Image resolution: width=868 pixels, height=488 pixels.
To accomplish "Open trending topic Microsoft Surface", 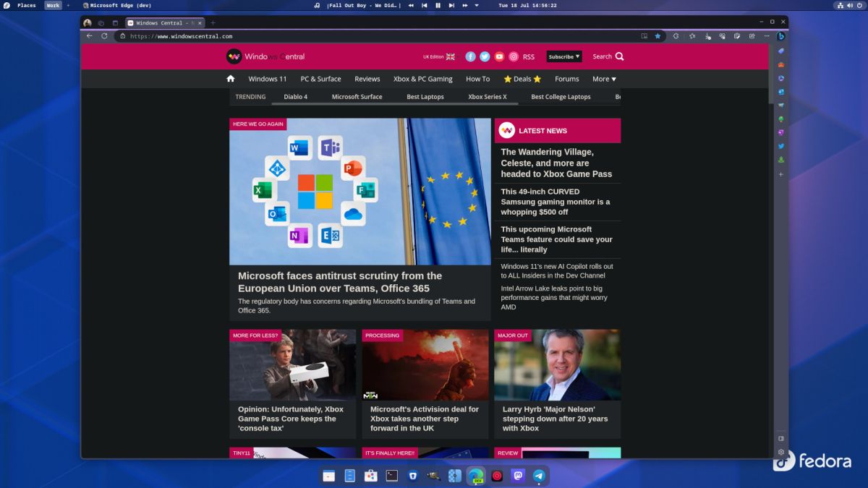I will click(x=357, y=96).
